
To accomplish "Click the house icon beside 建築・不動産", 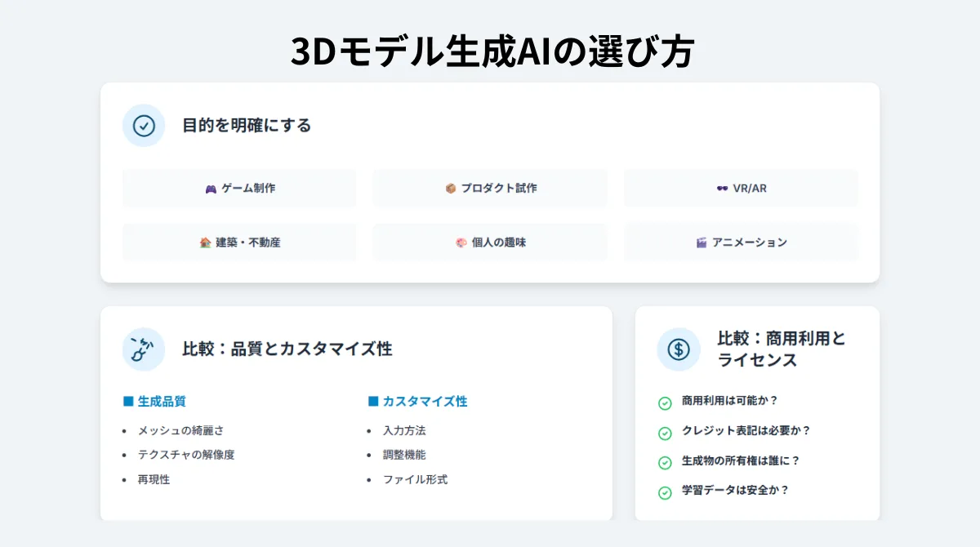I will [x=203, y=242].
